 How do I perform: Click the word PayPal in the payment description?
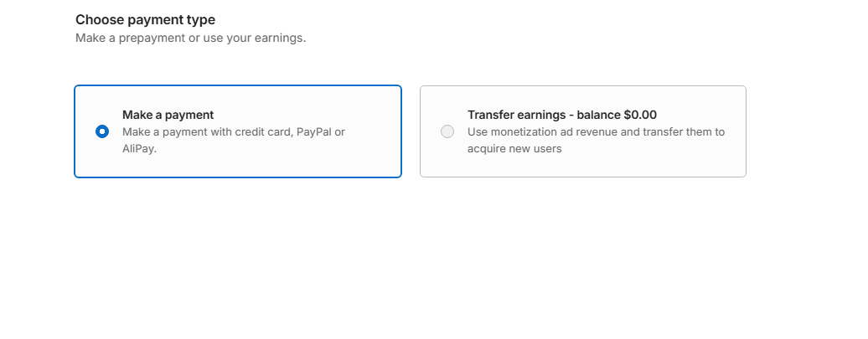point(313,132)
